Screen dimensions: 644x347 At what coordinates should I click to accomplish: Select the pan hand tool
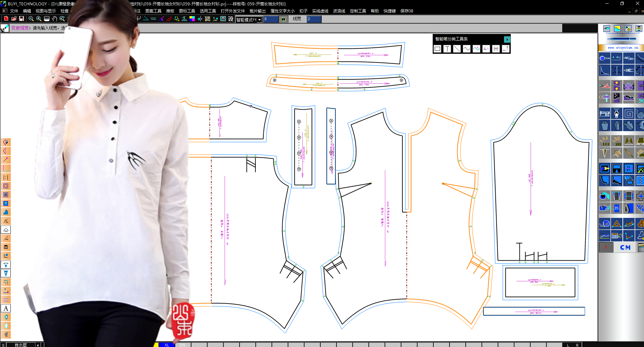(x=54, y=19)
